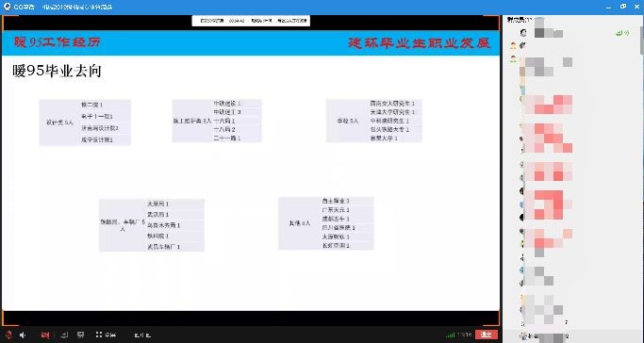Check the green signal strength indicator
The image size is (644, 343).
coord(450,335)
